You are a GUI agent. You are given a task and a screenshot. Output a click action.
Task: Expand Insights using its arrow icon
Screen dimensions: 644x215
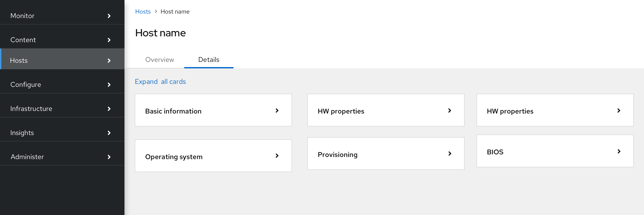coord(109,133)
